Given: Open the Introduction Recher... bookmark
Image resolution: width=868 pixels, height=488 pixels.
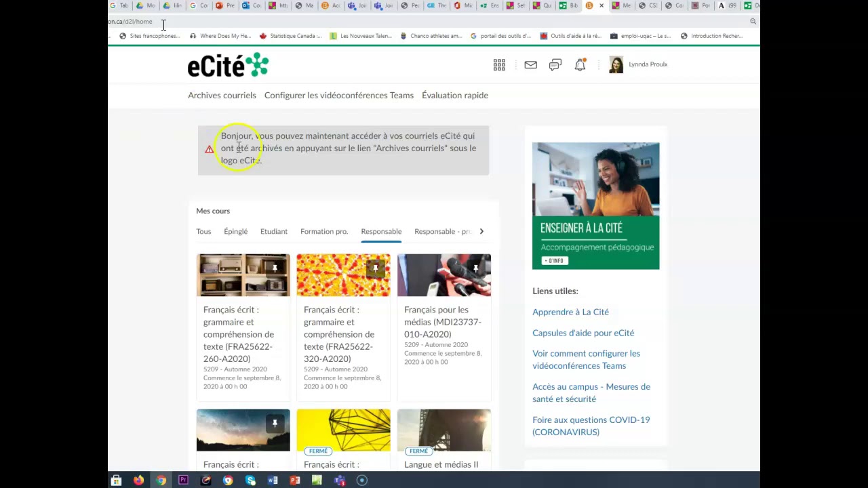Looking at the screenshot, I should tap(712, 36).
